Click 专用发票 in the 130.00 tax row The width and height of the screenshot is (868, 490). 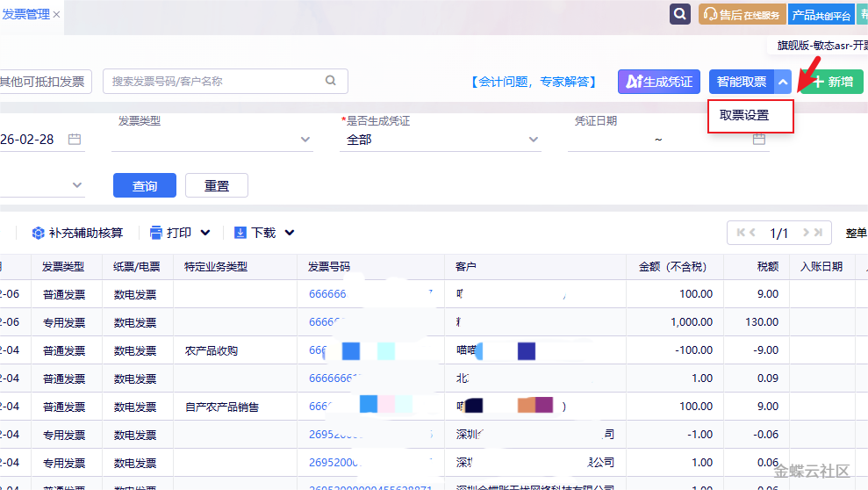tap(64, 323)
